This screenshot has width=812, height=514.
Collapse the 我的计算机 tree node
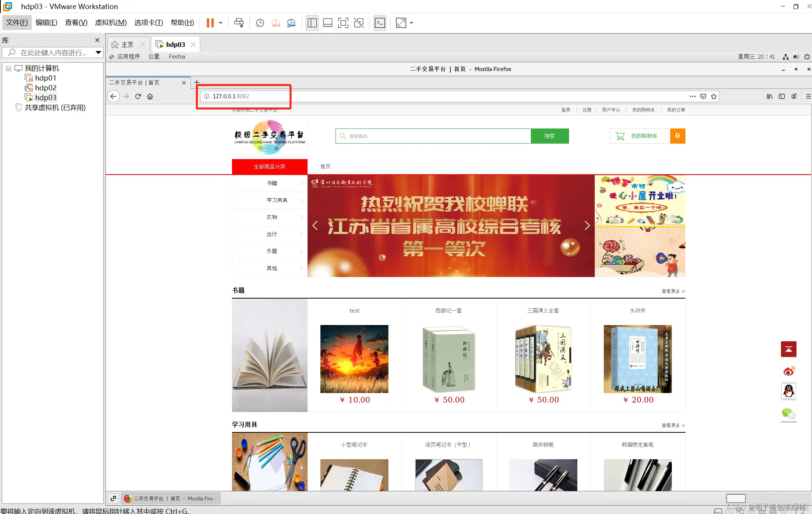point(8,69)
